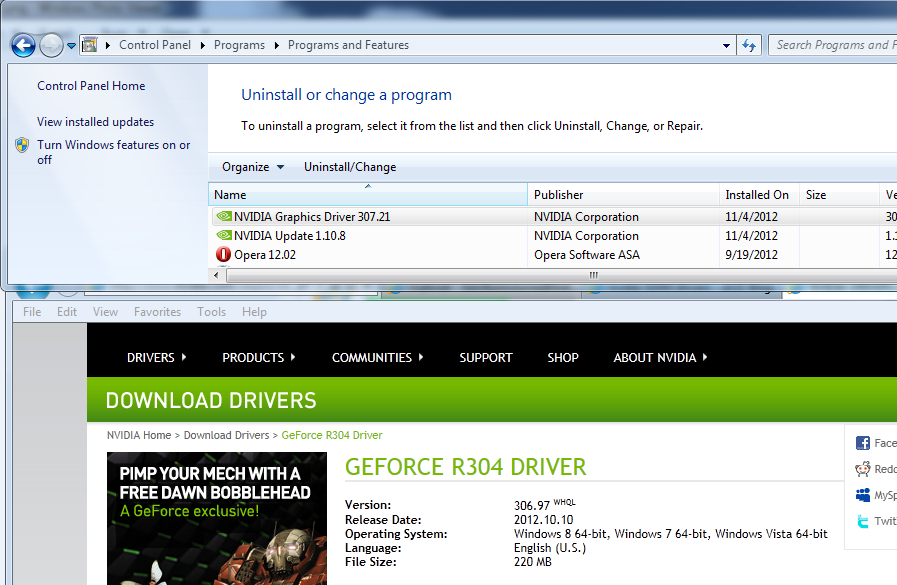The image size is (897, 585).
Task: Click the shield icon beside Windows features
Action: click(x=22, y=145)
